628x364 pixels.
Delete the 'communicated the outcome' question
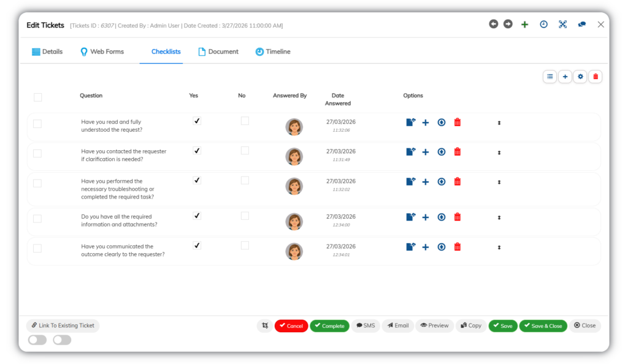458,247
